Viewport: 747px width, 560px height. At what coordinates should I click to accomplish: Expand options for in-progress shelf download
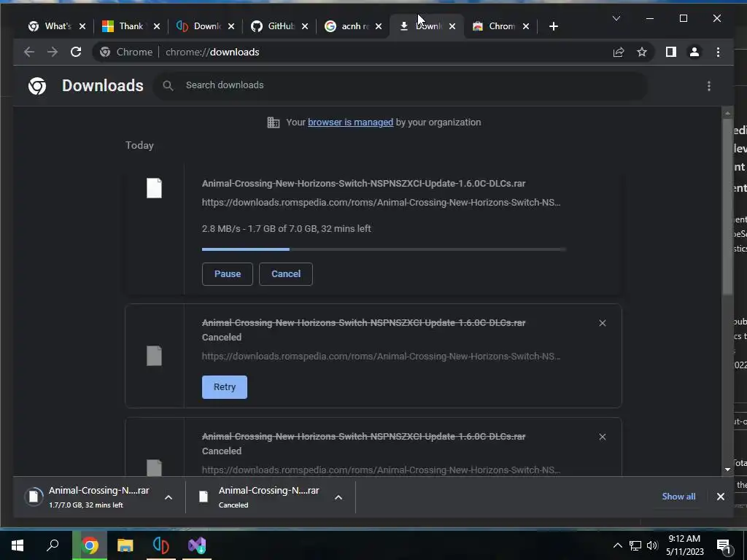point(169,497)
